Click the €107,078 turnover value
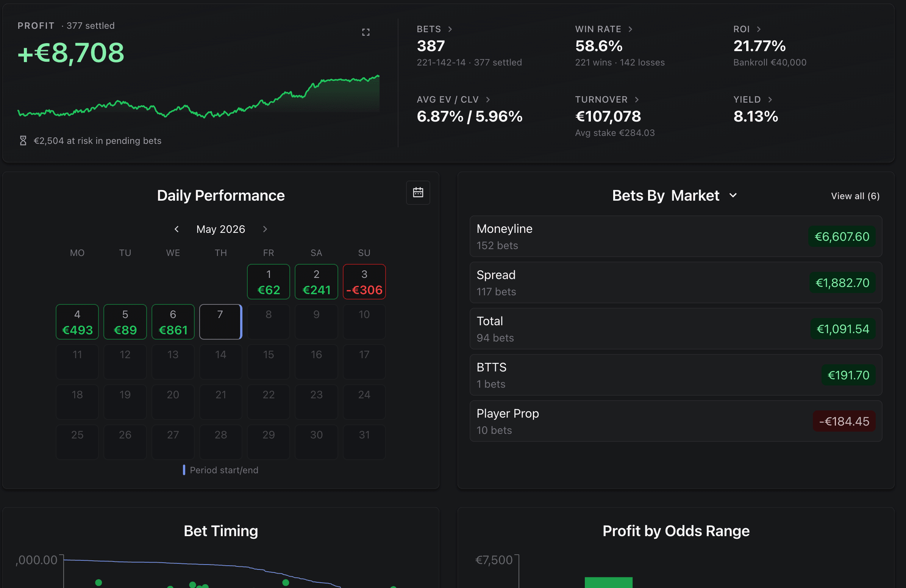This screenshot has height=588, width=906. tap(608, 117)
